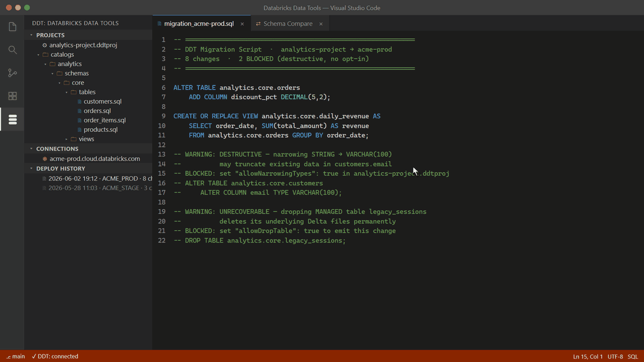644x362 pixels.
Task: Click line number 15 in the gutter
Action: [162, 173]
